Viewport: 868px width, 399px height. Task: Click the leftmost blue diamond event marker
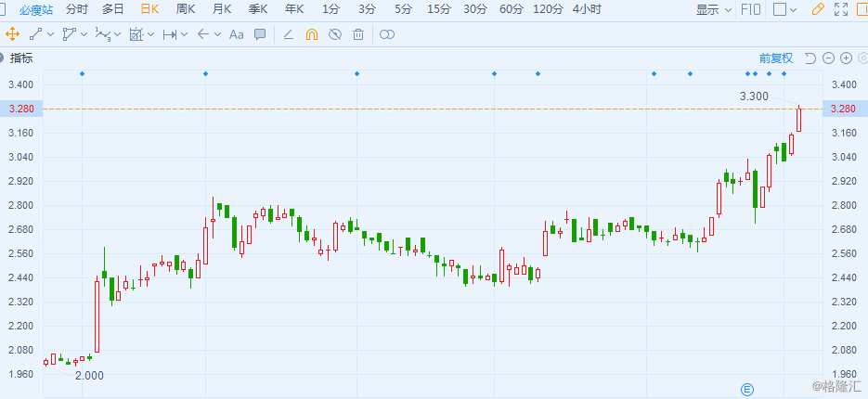pyautogui.click(x=82, y=73)
